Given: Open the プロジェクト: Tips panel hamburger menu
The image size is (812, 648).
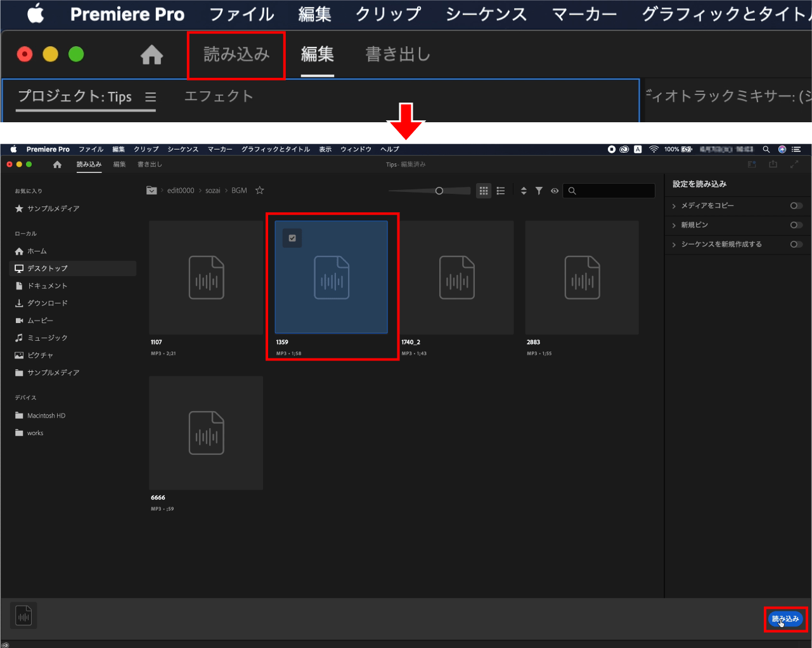Looking at the screenshot, I should coord(150,97).
